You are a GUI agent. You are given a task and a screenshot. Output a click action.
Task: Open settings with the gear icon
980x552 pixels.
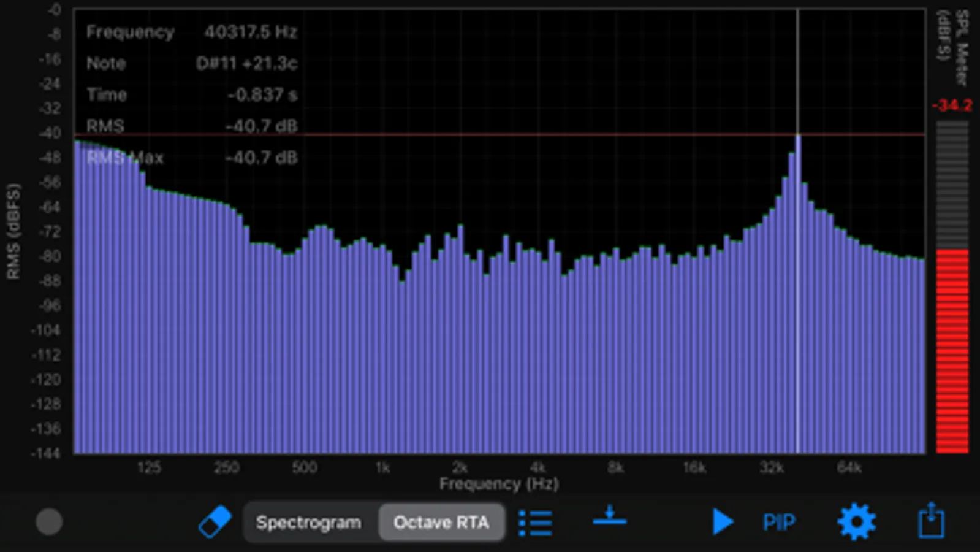pyautogui.click(x=856, y=522)
